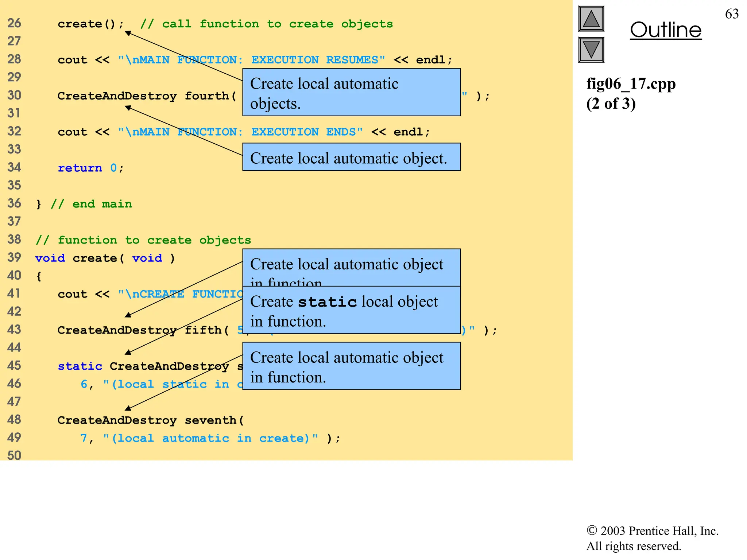Image resolution: width=747 pixels, height=560 pixels.
Task: Click the fig06_17.cpp file title
Action: [x=631, y=84]
